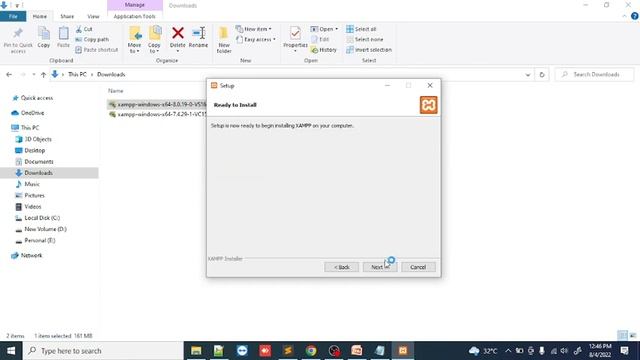Open Local Disk (C:) in sidebar
The width and height of the screenshot is (640, 360).
coord(38,218)
